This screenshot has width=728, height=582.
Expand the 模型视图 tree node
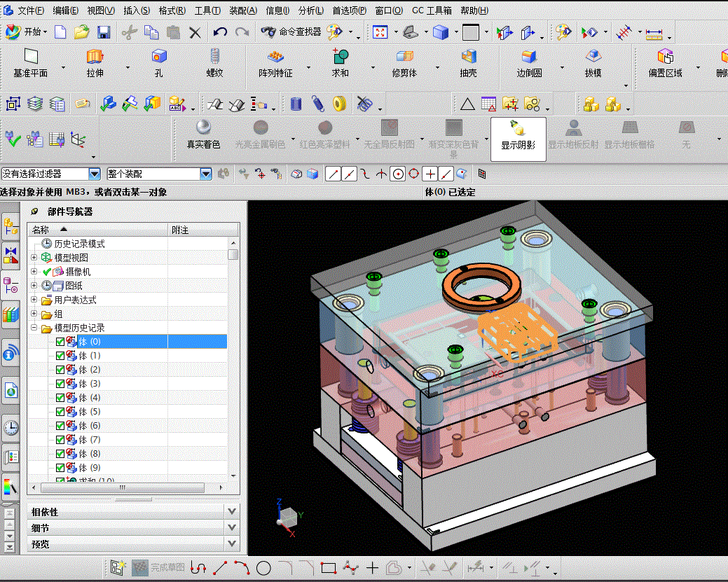tap(34, 257)
